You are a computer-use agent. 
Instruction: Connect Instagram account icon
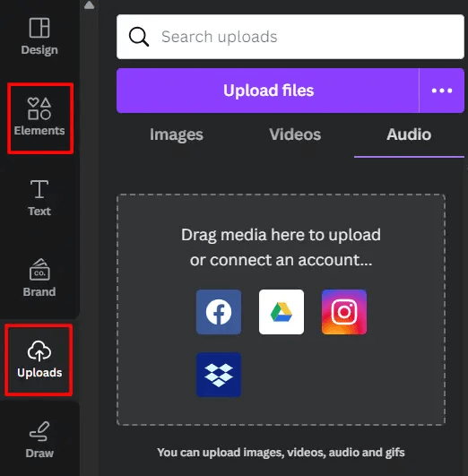coord(344,312)
